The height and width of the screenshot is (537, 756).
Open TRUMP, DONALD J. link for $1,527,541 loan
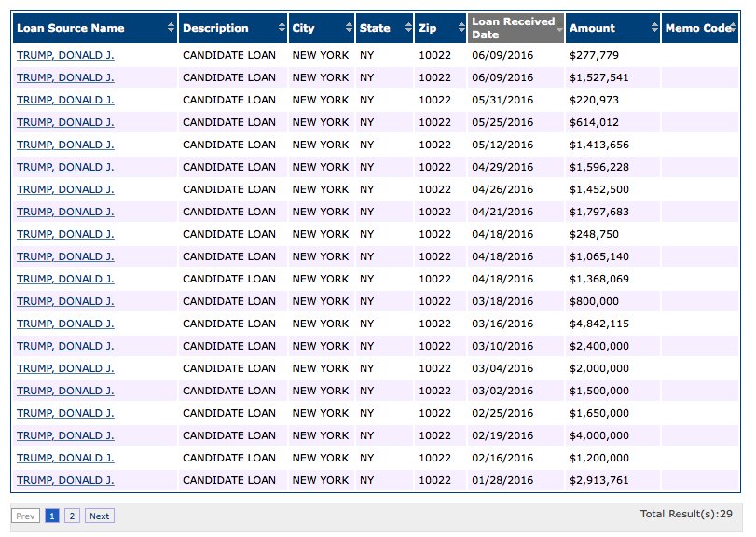(65, 77)
